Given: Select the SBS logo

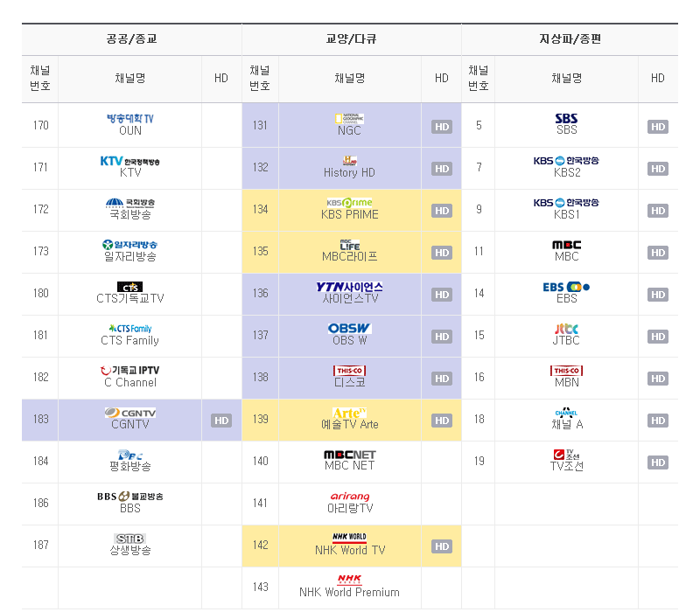Looking at the screenshot, I should [566, 119].
